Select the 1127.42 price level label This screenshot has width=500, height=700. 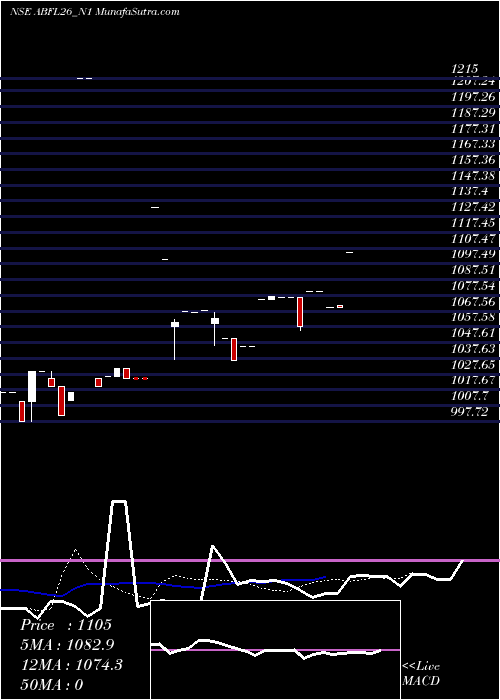[473, 208]
